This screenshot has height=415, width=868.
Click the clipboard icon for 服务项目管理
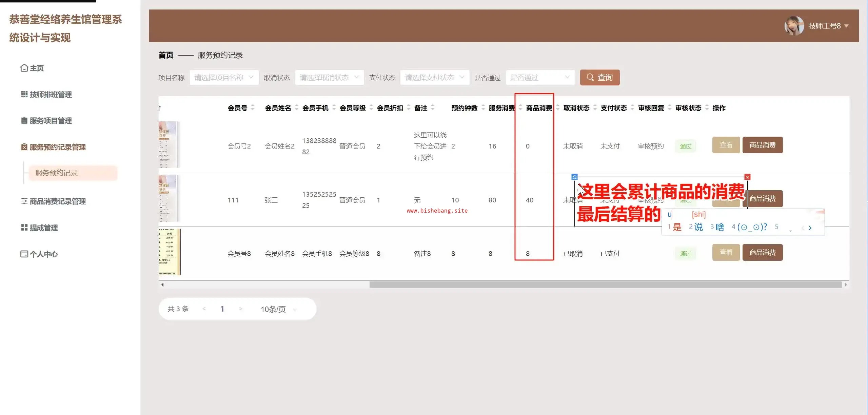click(x=24, y=120)
